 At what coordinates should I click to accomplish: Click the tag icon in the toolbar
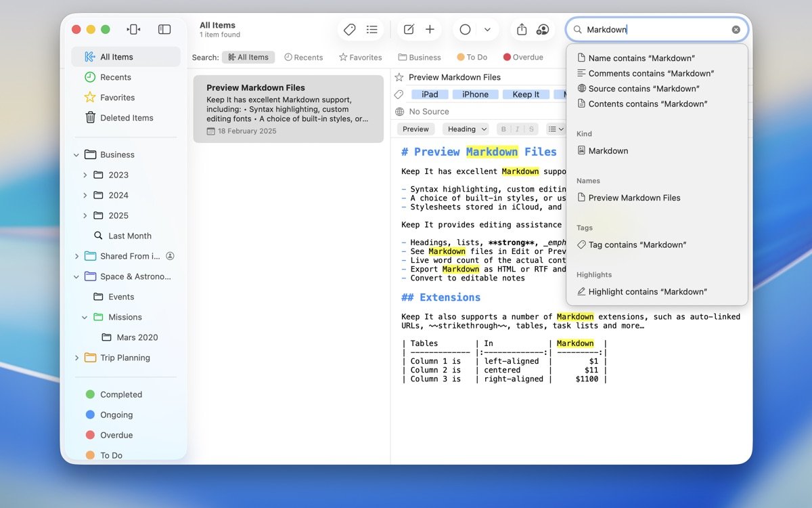pyautogui.click(x=350, y=30)
